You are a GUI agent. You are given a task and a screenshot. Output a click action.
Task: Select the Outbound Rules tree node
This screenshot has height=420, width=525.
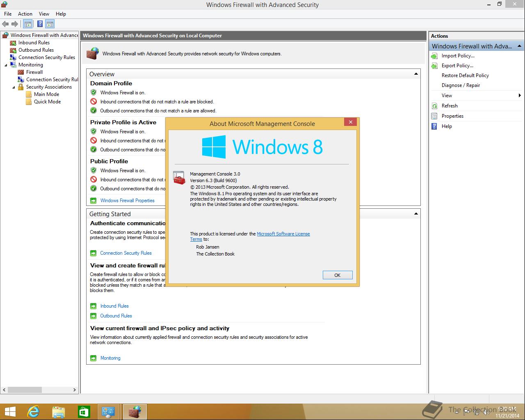(36, 50)
